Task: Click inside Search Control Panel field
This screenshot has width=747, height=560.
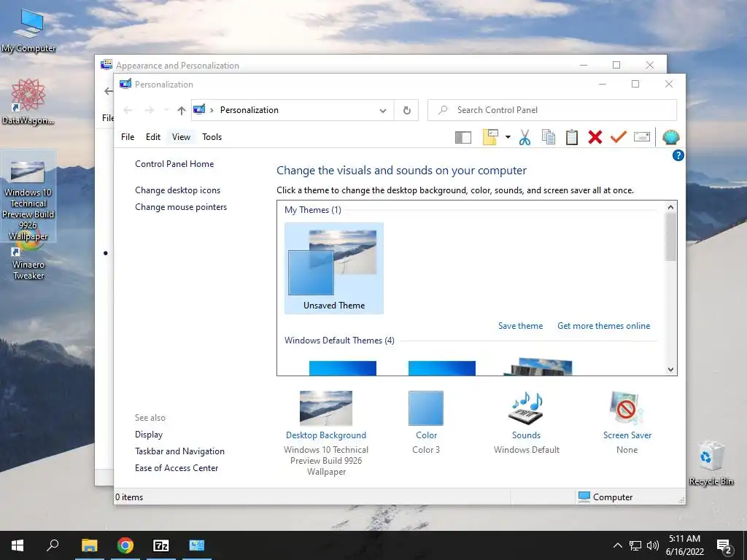Action: pos(552,110)
